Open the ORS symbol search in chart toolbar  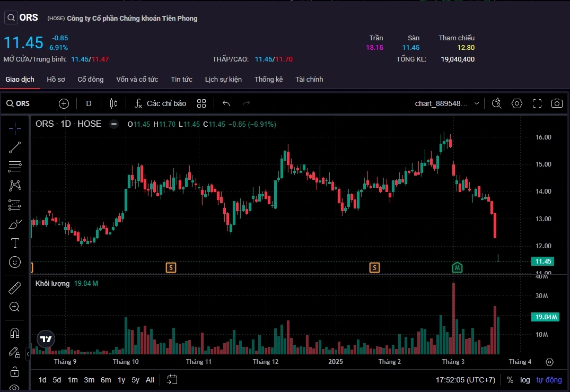click(18, 103)
